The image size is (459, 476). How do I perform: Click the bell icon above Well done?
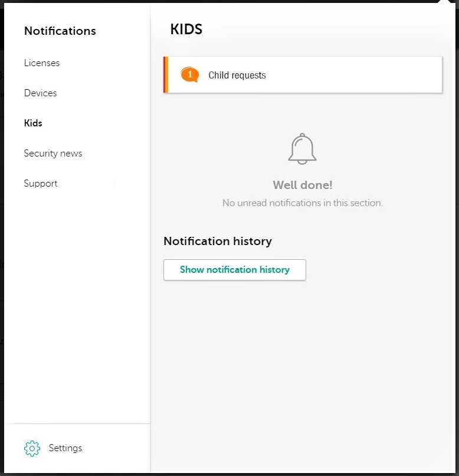[302, 149]
